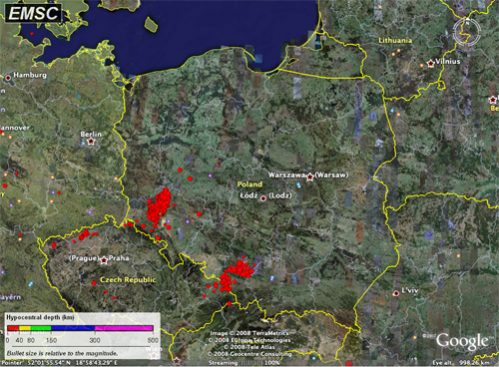Click the Poland country label

pyautogui.click(x=250, y=184)
